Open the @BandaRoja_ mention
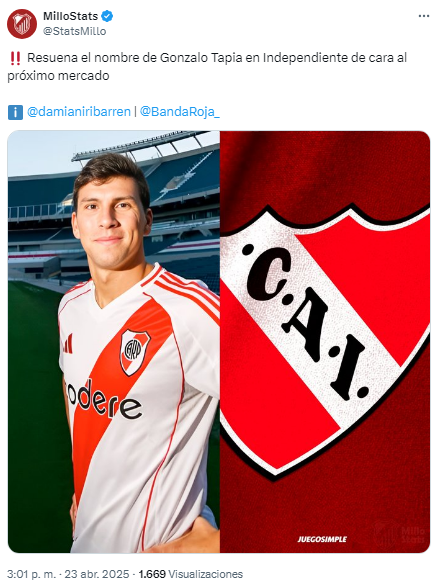Viewport: 438px width, 582px height. (180, 112)
